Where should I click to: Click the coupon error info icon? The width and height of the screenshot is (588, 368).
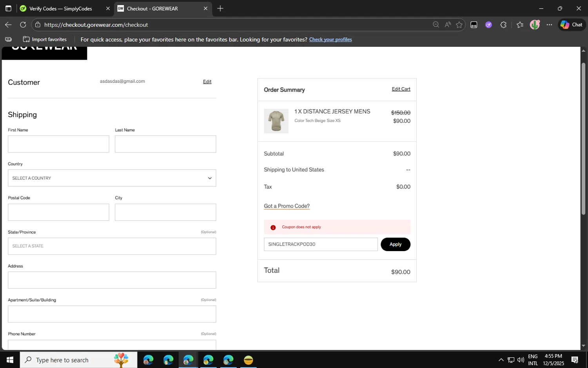click(273, 228)
